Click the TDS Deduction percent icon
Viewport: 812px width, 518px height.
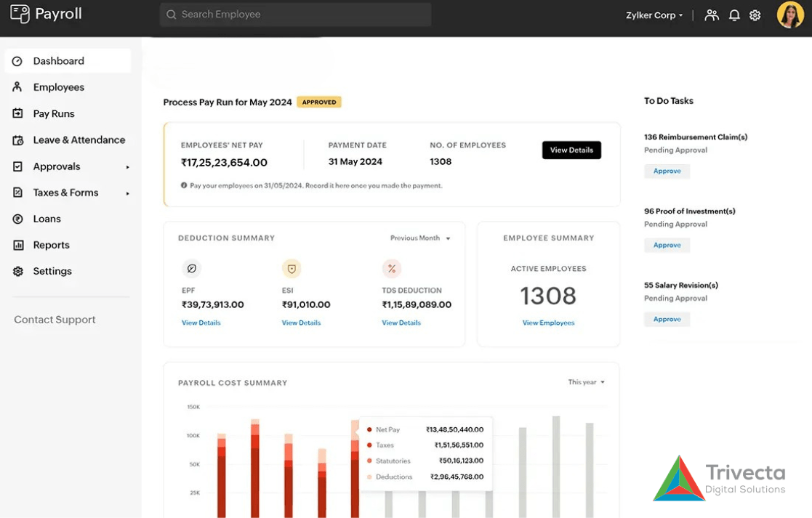click(392, 269)
